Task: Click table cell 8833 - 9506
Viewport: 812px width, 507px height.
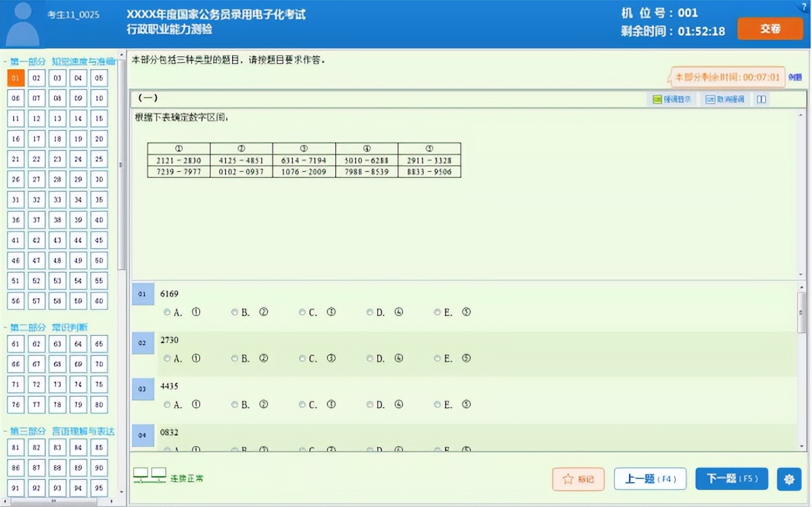Action: pos(429,172)
